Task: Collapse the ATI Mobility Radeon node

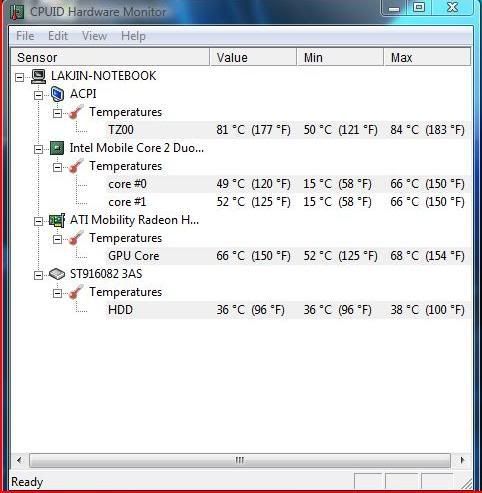Action: pos(39,221)
